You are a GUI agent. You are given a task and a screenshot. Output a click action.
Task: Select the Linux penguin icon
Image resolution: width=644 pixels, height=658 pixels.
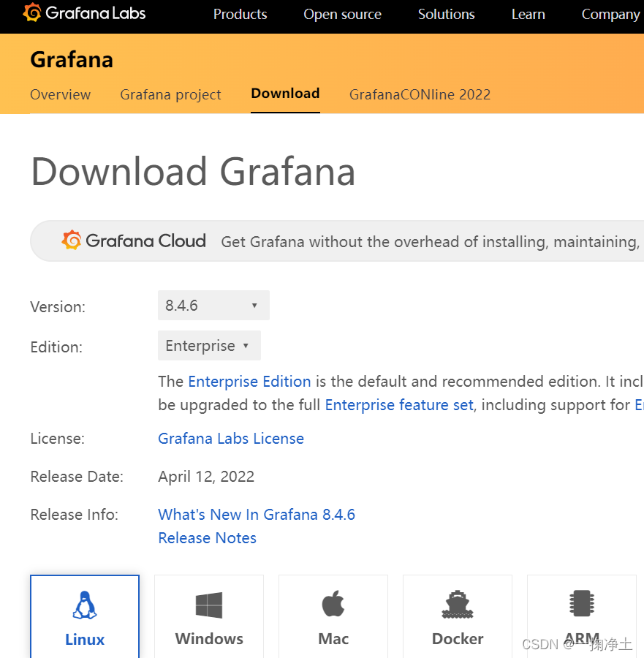click(x=85, y=605)
